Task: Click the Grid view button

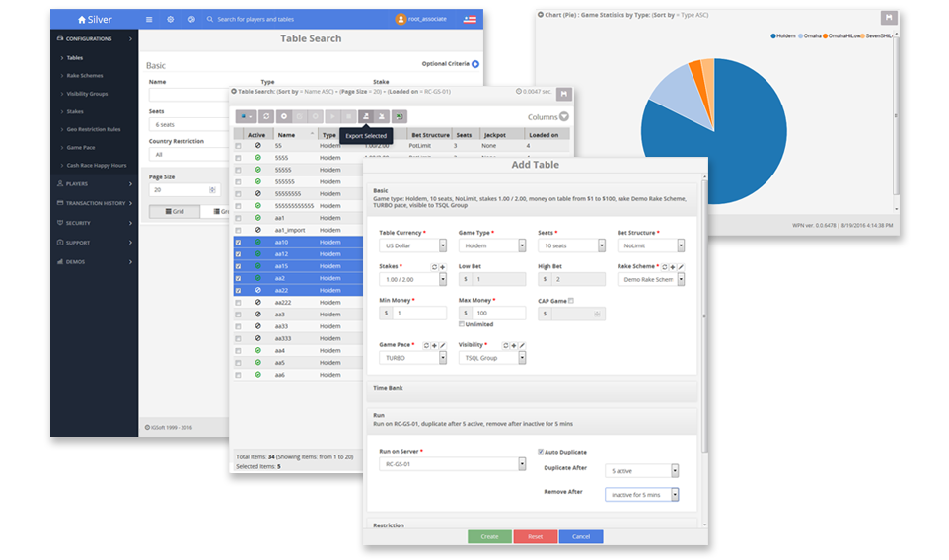Action: [x=175, y=211]
